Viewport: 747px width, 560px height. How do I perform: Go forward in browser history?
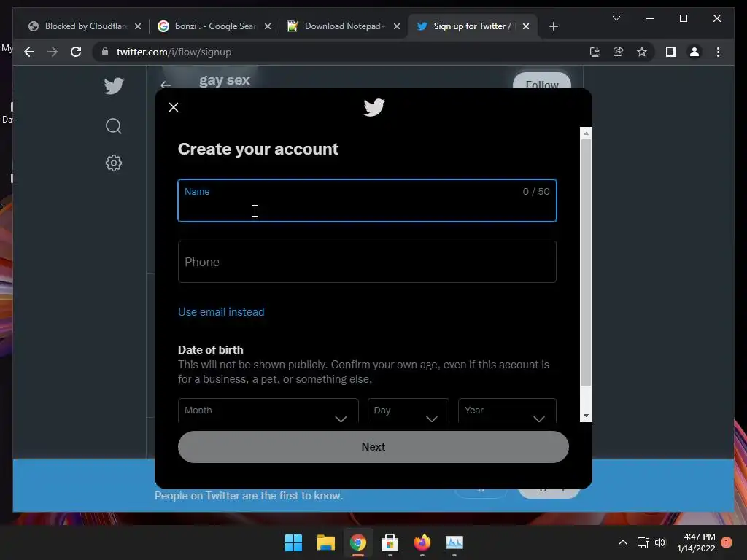(53, 52)
